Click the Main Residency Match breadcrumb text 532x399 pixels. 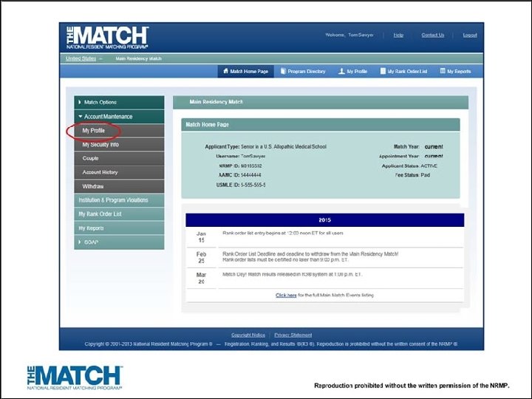[138, 58]
